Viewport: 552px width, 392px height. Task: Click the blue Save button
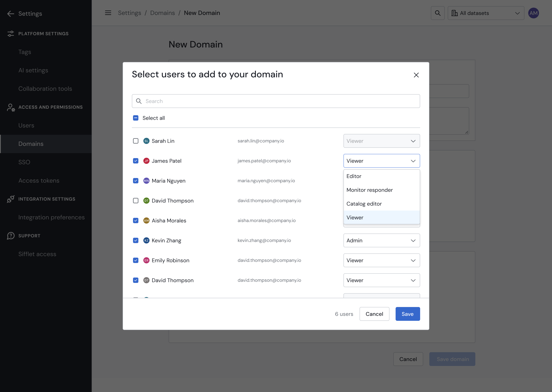407,314
